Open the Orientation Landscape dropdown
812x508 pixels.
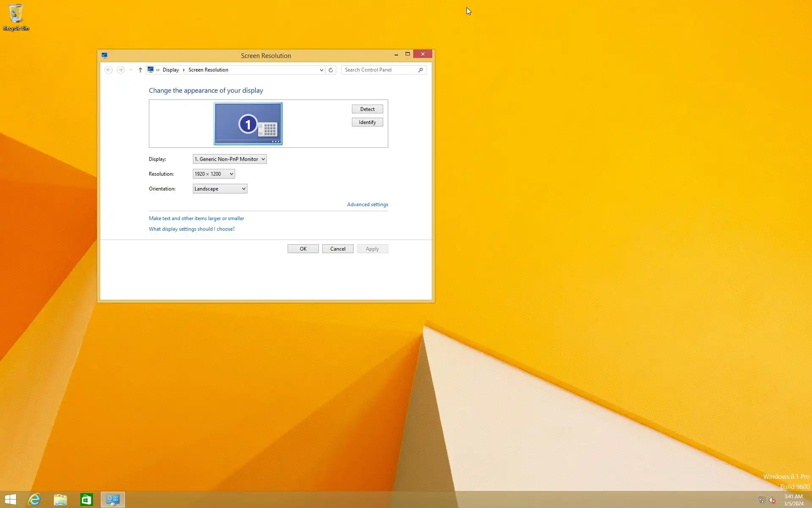[219, 189]
